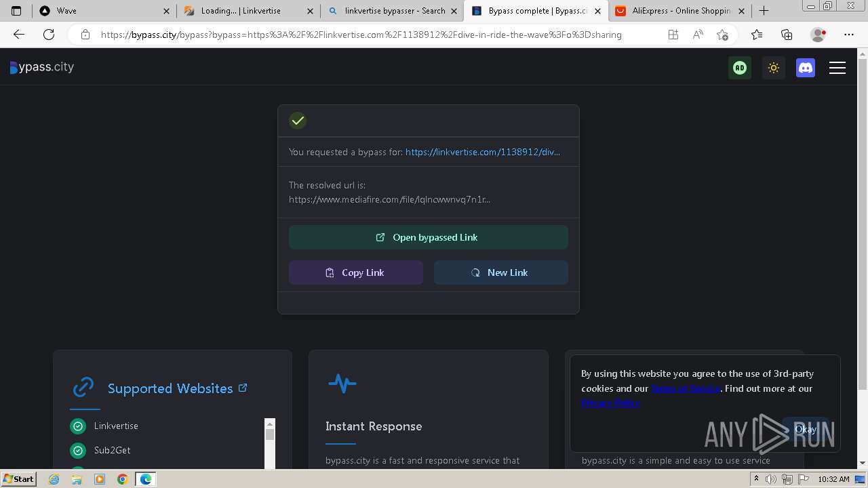Screen dimensions: 868x488
Task: Accept cookies with Okay button
Action: click(x=805, y=429)
